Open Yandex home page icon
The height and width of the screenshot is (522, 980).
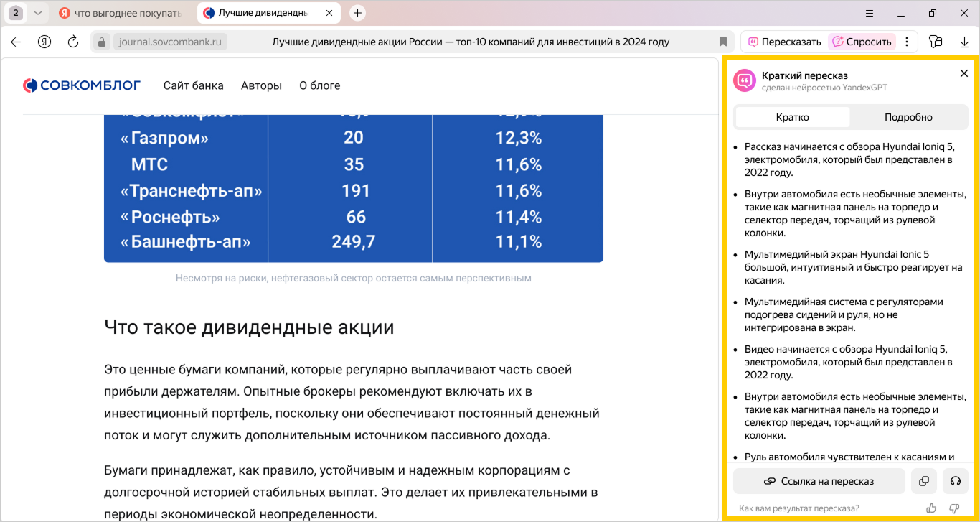click(x=44, y=42)
